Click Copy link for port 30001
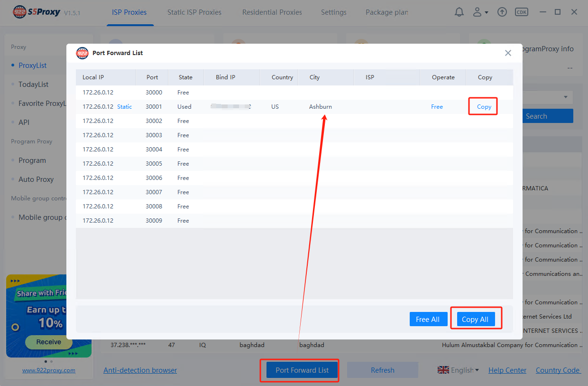This screenshot has height=386, width=588. click(x=484, y=107)
